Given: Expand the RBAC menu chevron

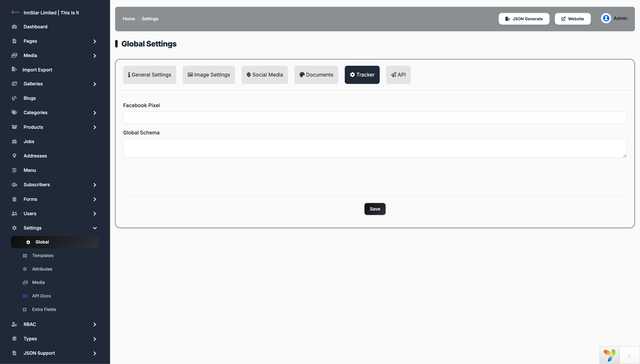Looking at the screenshot, I should (95, 324).
